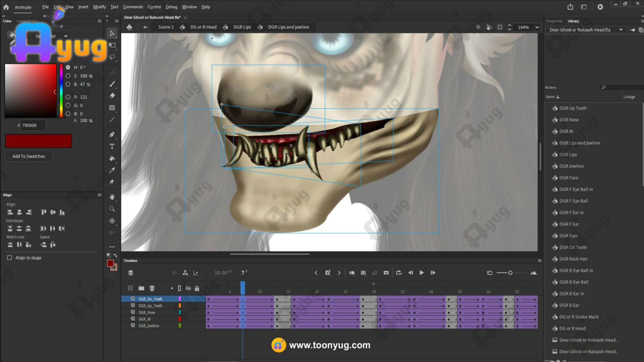
Task: Select the Free Transform tool
Action: [x=112, y=45]
